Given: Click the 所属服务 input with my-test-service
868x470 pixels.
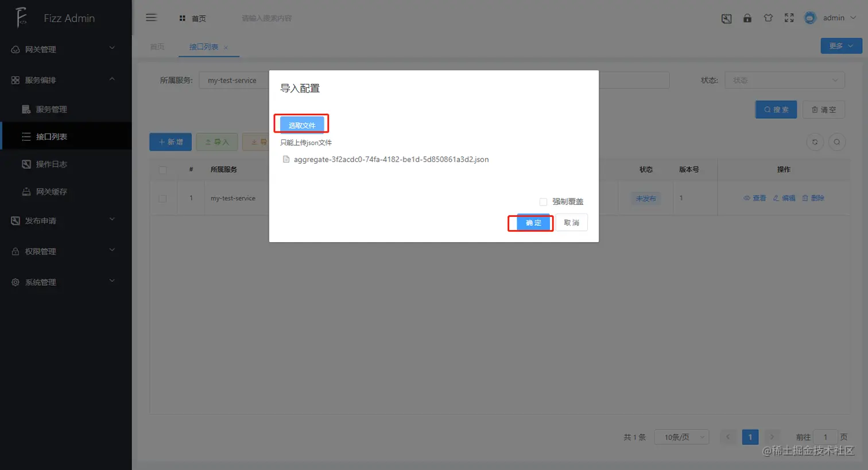Looking at the screenshot, I should [x=234, y=80].
